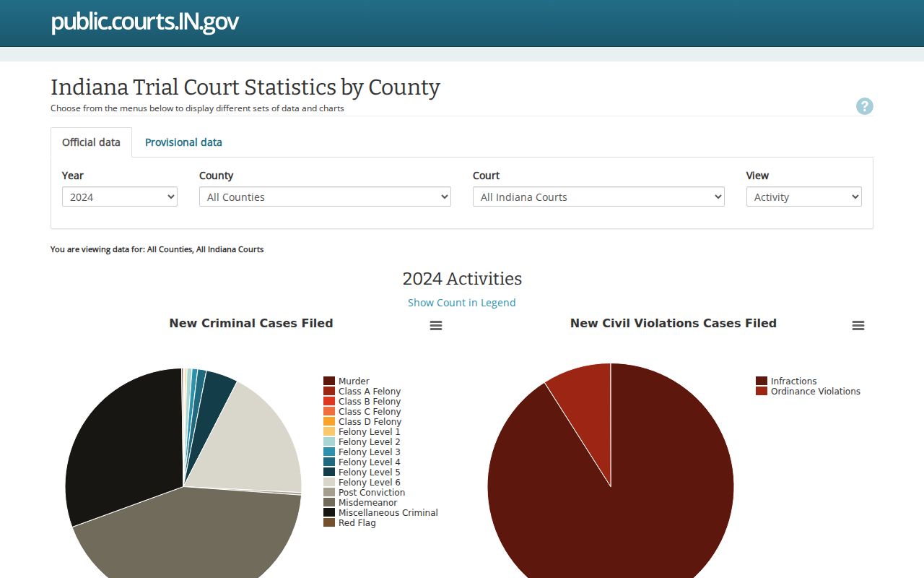The width and height of the screenshot is (924, 578).
Task: Expand the Year dropdown showing 2024
Action: coord(120,197)
